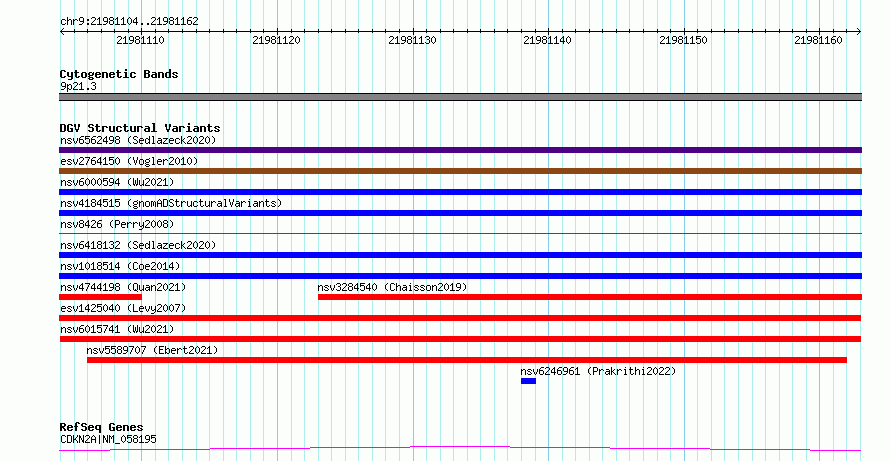The width and height of the screenshot is (890, 461).
Task: Open variant esv2764150 (Vogler2010) label
Action: pyautogui.click(x=129, y=161)
